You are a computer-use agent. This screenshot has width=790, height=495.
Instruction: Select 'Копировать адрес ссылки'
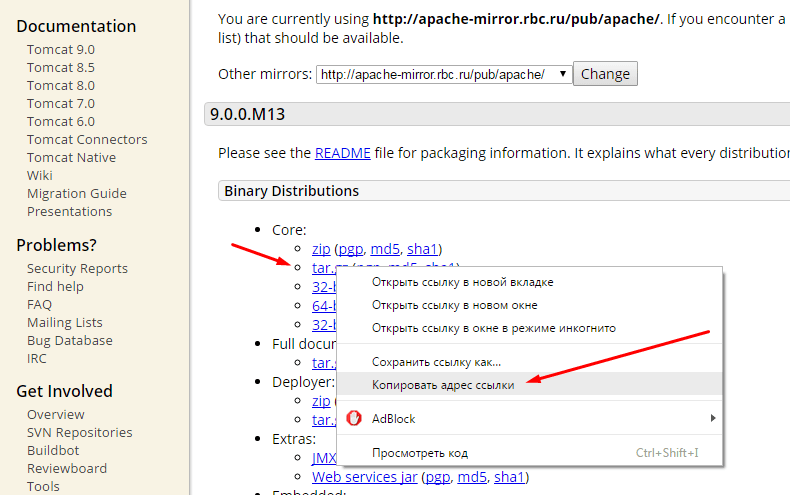pyautogui.click(x=443, y=385)
